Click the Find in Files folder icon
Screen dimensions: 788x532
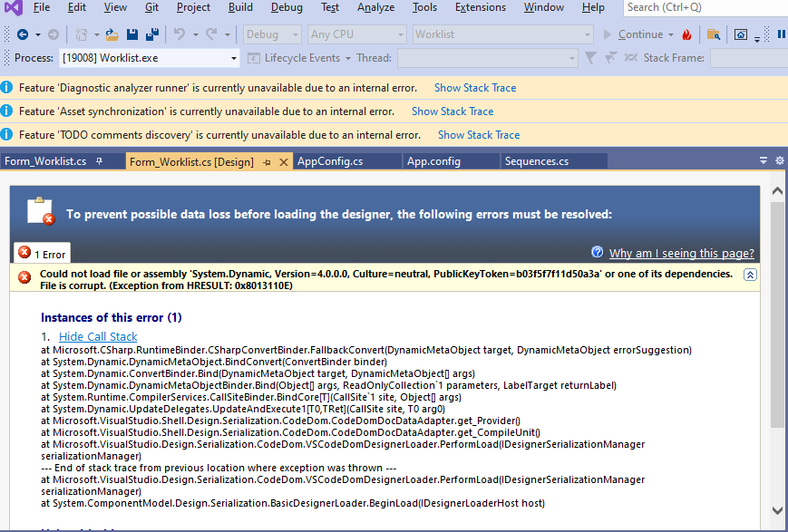click(x=713, y=34)
